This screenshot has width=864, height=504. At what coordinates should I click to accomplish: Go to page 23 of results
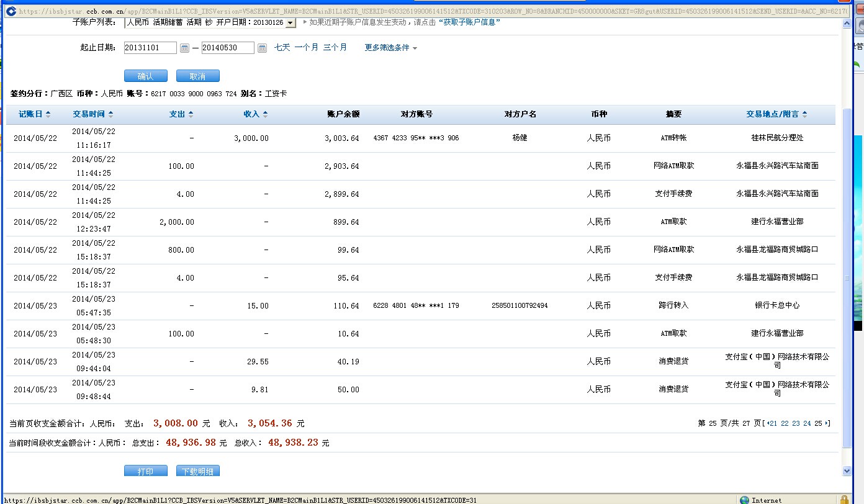(796, 423)
